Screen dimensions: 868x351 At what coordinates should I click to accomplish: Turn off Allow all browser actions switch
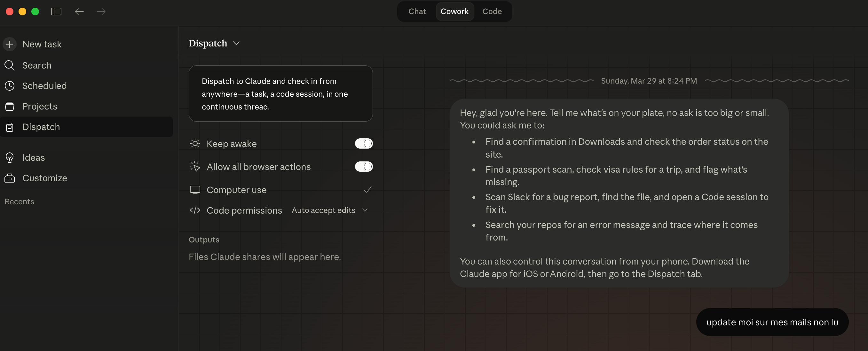point(364,167)
